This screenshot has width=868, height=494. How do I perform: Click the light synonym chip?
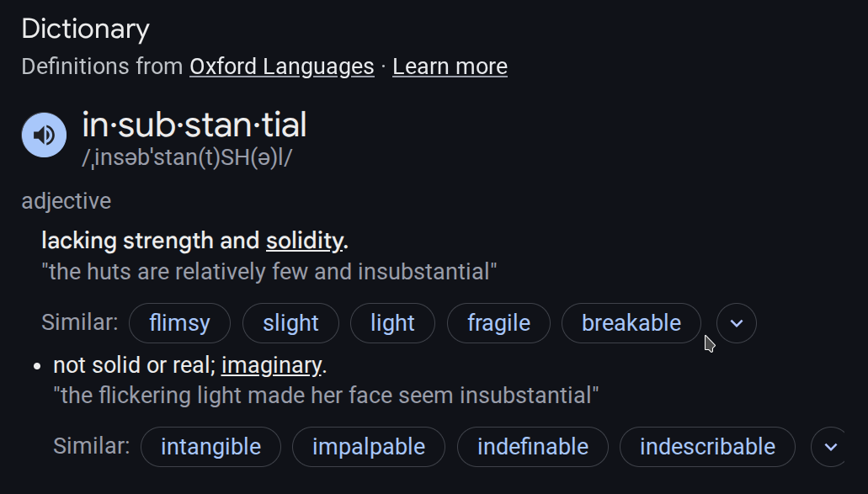[392, 323]
